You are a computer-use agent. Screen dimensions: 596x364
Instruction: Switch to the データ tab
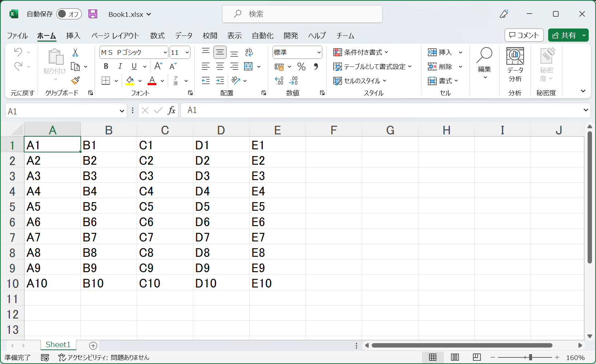(184, 35)
